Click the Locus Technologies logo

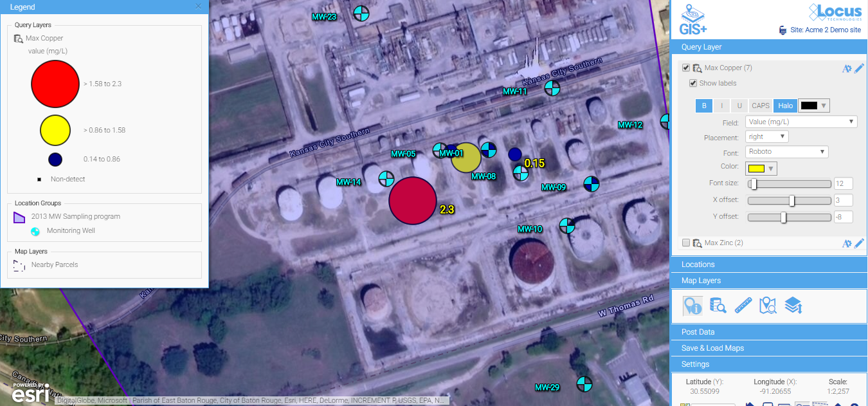(835, 11)
